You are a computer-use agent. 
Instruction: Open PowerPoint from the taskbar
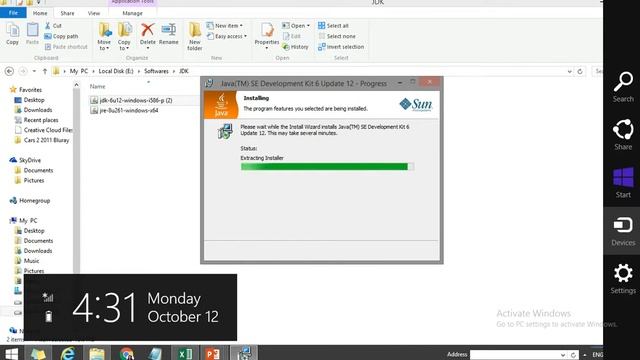pos(213,353)
